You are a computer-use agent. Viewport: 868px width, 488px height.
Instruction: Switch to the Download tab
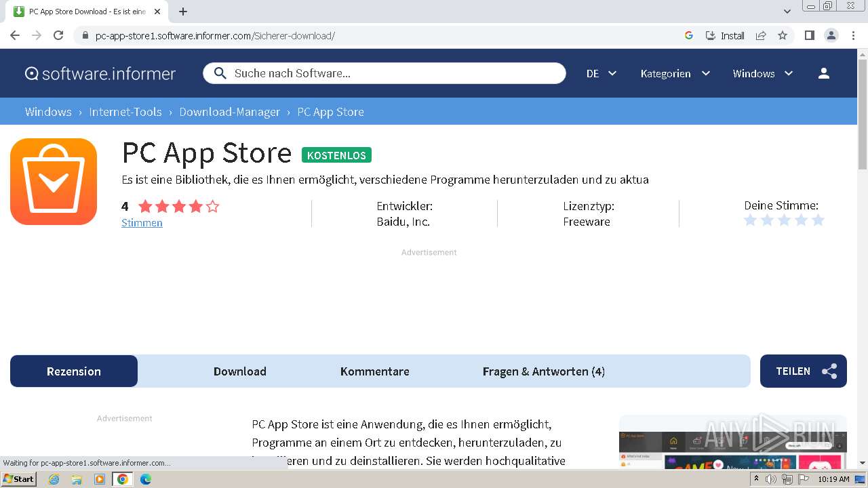tap(240, 371)
